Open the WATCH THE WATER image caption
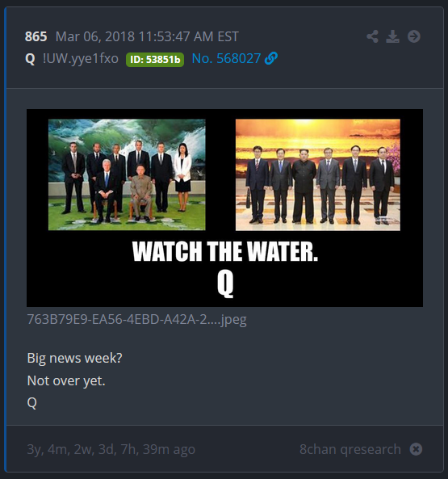 click(225, 251)
